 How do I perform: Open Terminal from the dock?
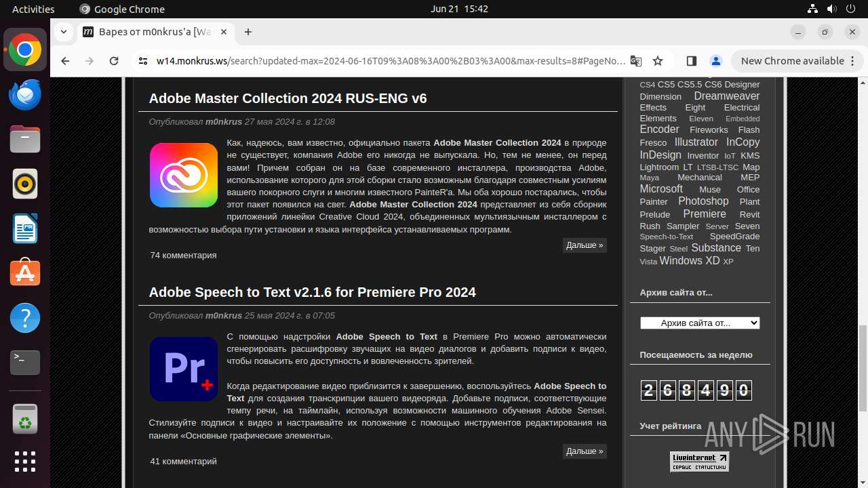coord(25,363)
